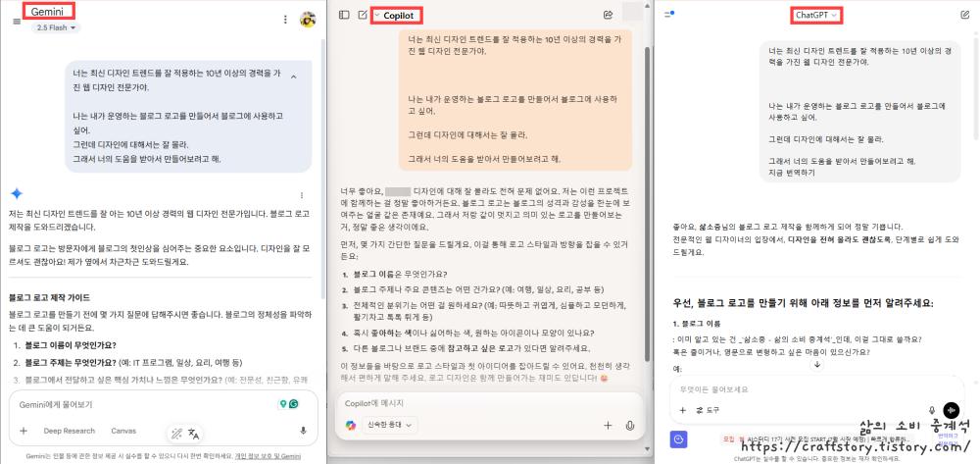Viewport: 980px width, 464px height.
Task: Open the '도구' tools button in ChatGPT
Action: pos(708,410)
